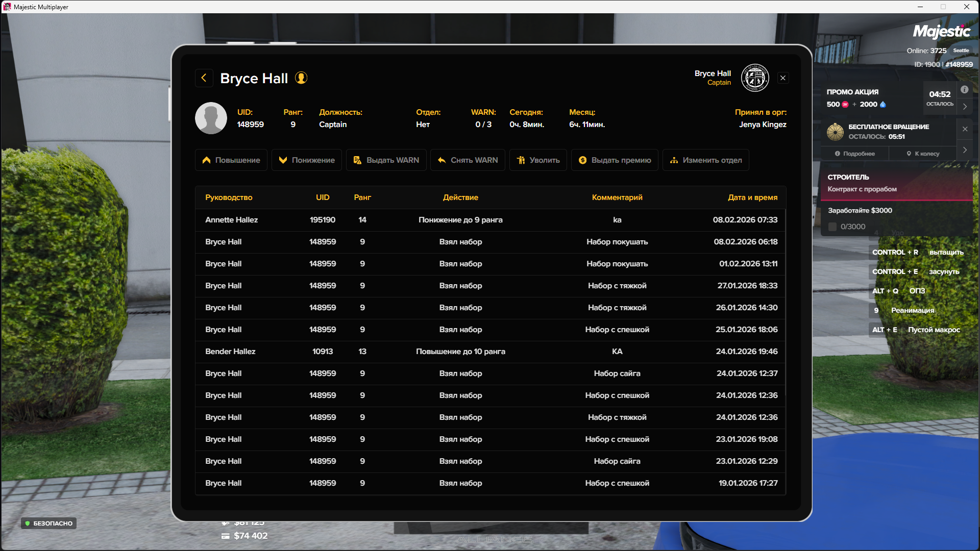Open Изменить отдел department selector
Image resolution: width=980 pixels, height=551 pixels.
[x=705, y=160]
